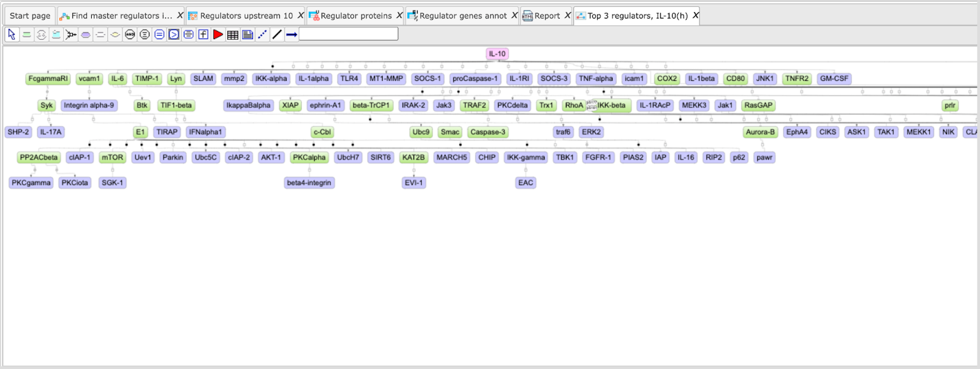Close the Find master regulators tab
This screenshot has width=980, height=369.
point(180,15)
